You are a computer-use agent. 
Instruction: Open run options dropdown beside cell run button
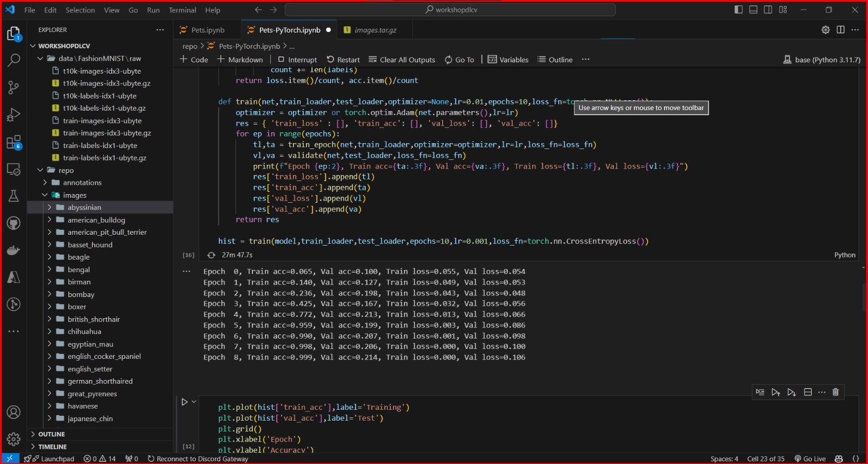pos(194,402)
